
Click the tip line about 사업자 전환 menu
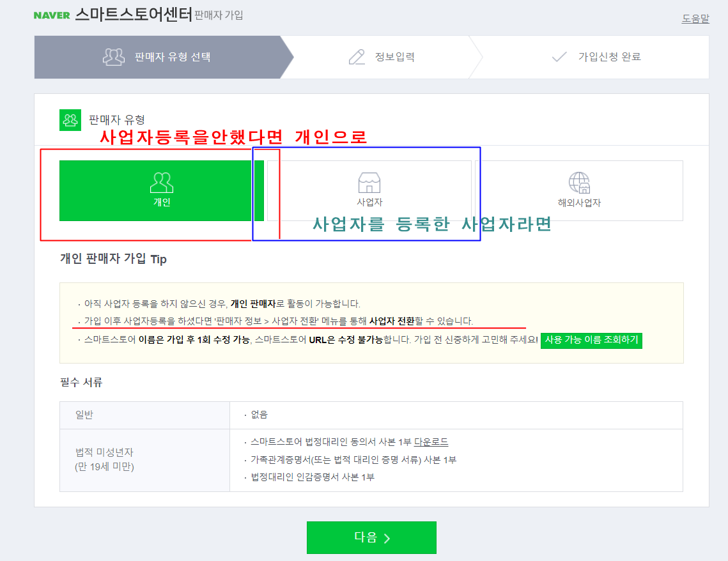pos(278,321)
